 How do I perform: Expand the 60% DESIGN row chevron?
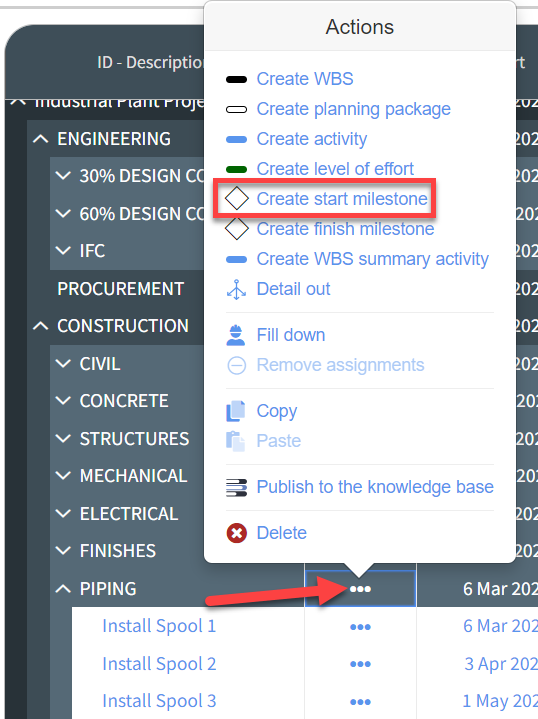[63, 214]
